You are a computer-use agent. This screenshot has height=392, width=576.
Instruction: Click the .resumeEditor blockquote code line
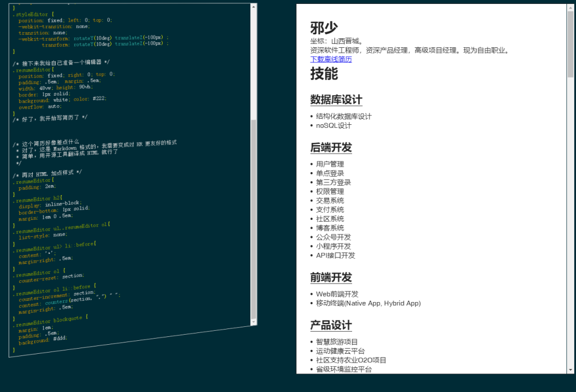tap(52, 321)
